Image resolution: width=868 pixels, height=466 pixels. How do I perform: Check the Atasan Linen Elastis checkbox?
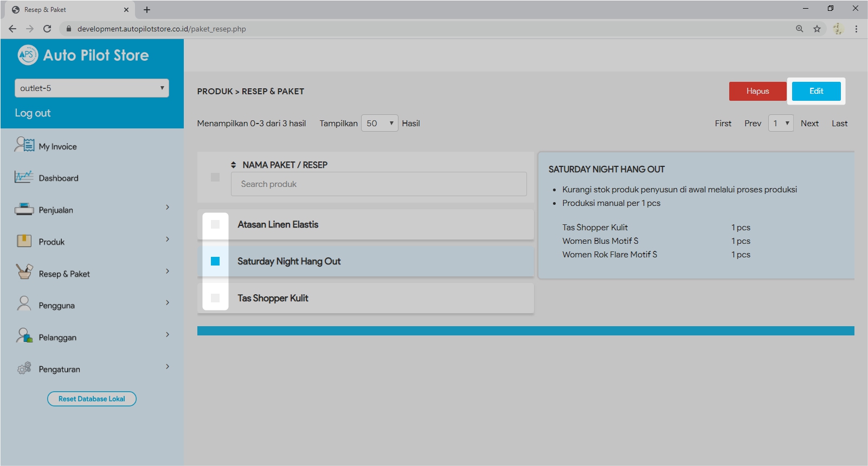pos(215,224)
